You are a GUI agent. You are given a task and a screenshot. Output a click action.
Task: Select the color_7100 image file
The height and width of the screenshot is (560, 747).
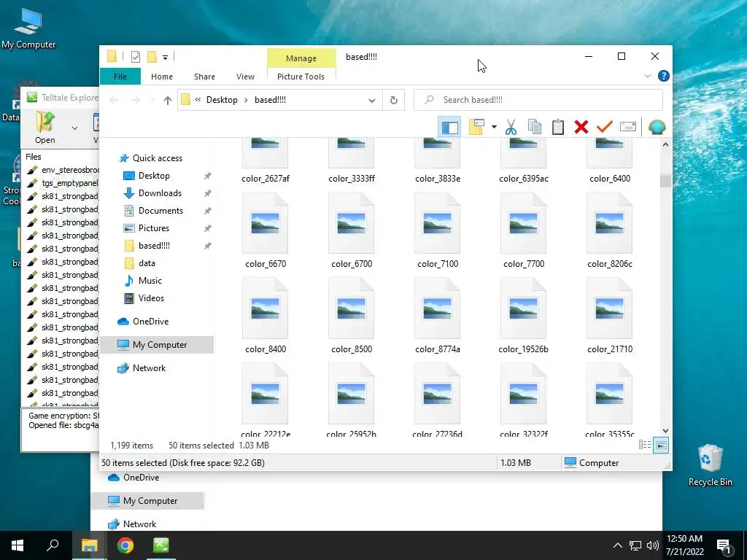pyautogui.click(x=438, y=230)
